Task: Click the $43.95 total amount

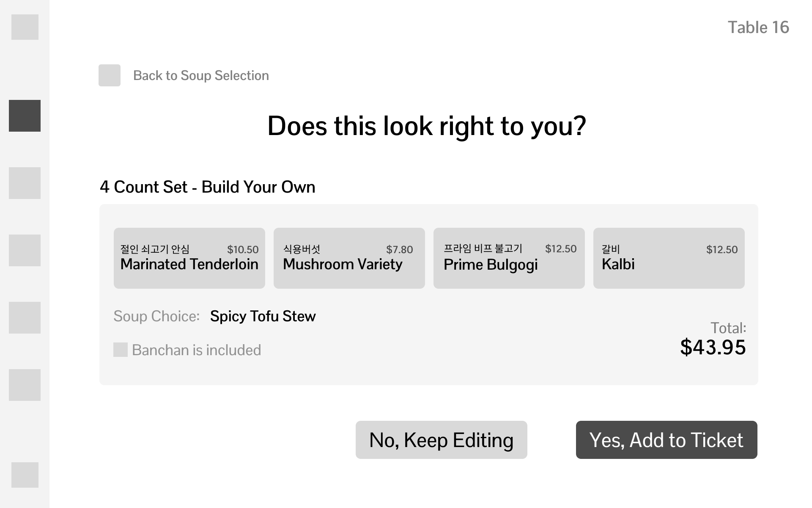Action: (713, 347)
